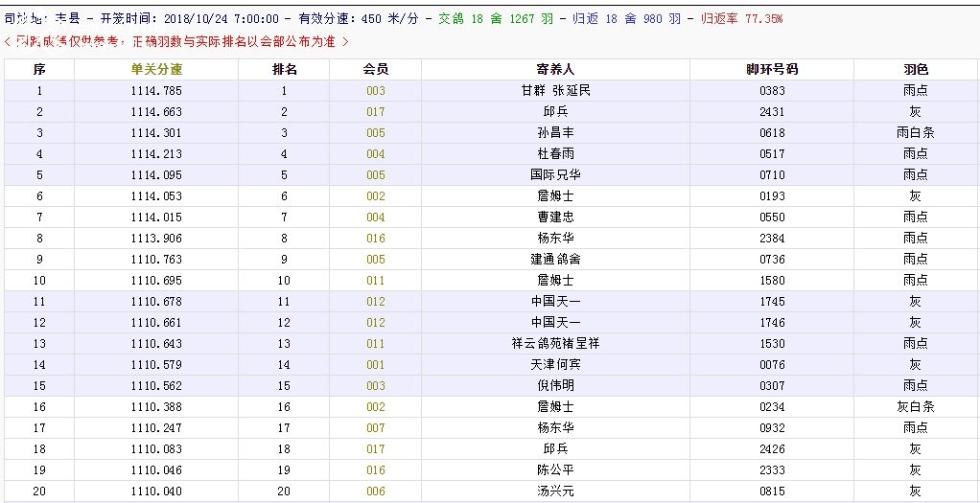Click the 雨白条 feather color cell
The width and height of the screenshot is (980, 503).
pos(915,133)
